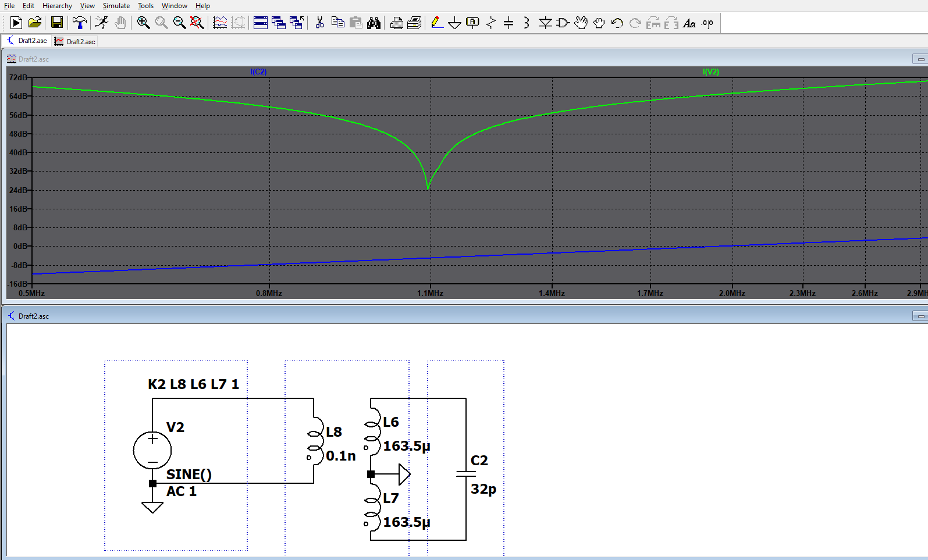Click the 0dB vertical axis label
The height and width of the screenshot is (560, 928).
[x=20, y=246]
